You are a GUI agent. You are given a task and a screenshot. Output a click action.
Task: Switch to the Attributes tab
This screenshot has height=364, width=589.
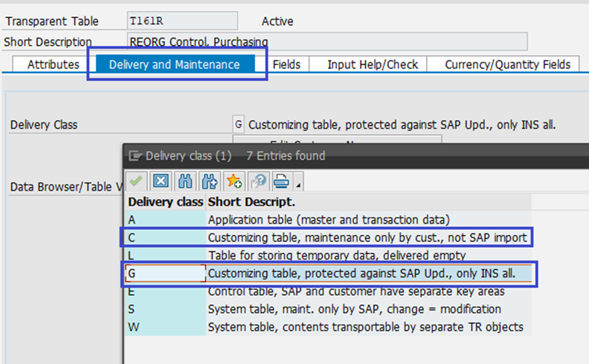(x=53, y=65)
